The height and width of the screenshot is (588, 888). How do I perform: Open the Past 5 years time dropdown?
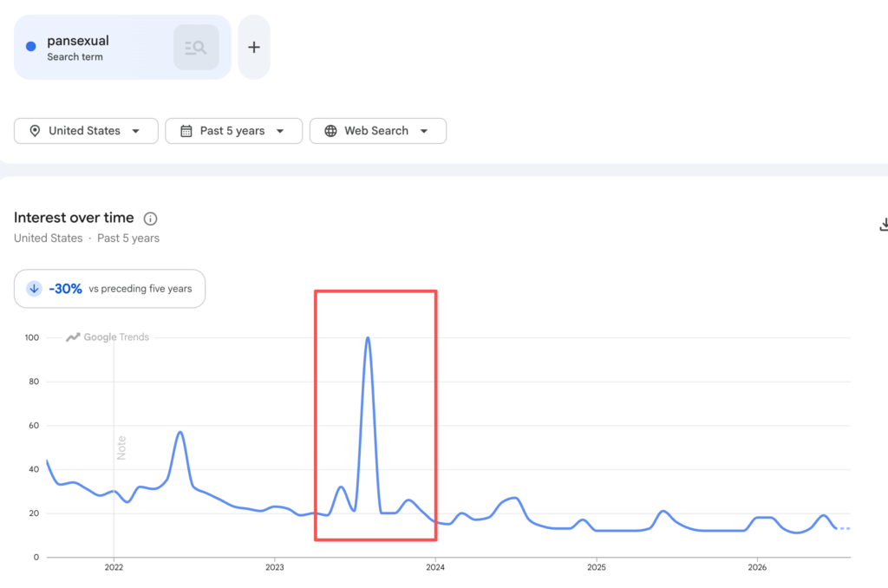(233, 131)
